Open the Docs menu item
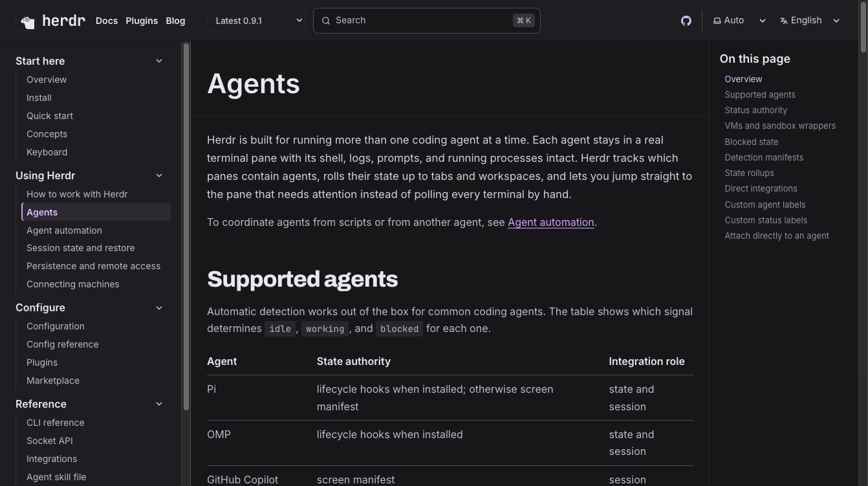 pos(107,21)
